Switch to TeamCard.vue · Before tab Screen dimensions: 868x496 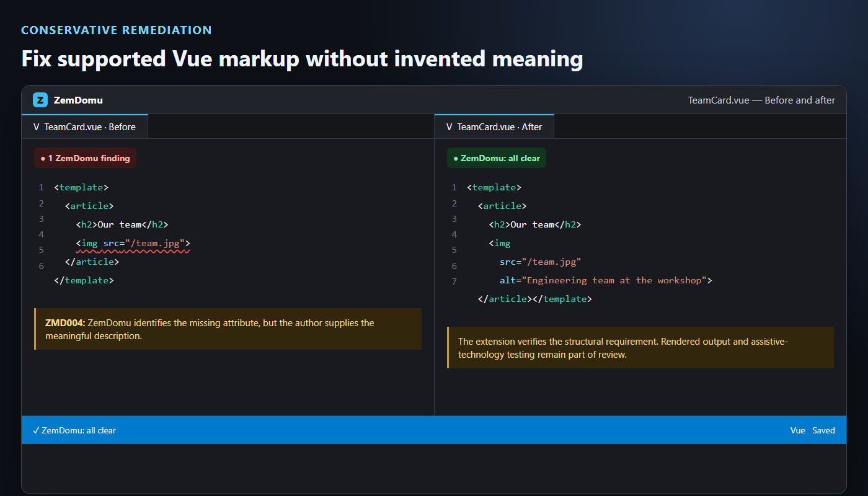pos(85,126)
